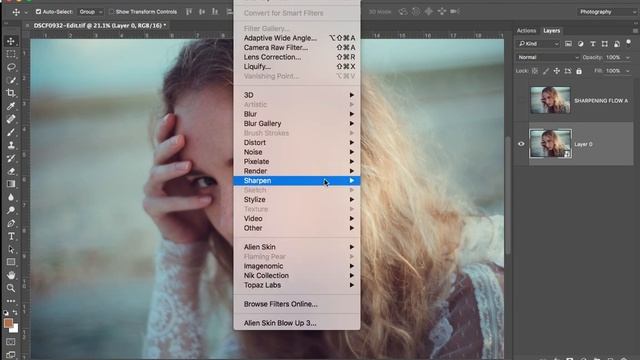This screenshot has height=360, width=640.
Task: Open the Normal blend mode dropdown
Action: pos(548,58)
